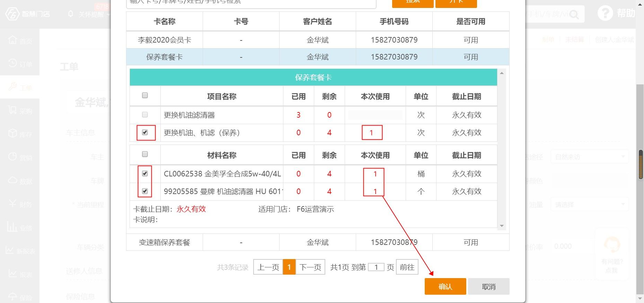
Task: Open the 首页 home sidebar icon
Action: coord(12,40)
